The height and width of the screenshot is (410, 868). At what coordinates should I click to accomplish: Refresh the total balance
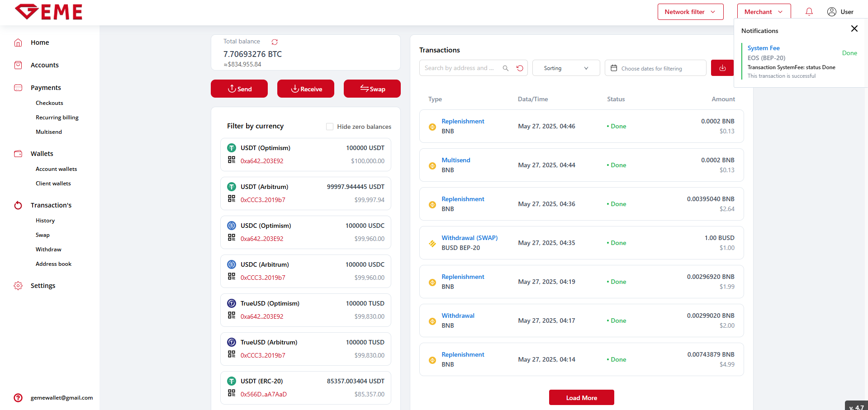click(275, 42)
